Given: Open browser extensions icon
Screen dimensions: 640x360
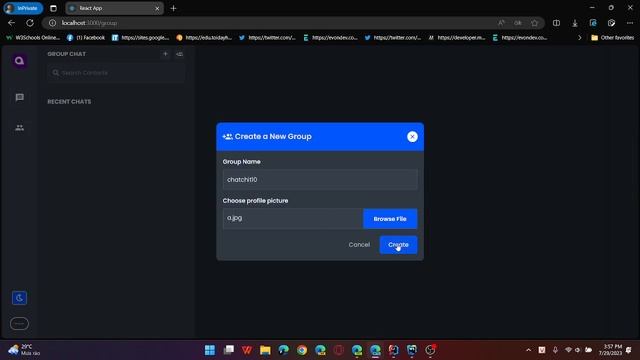Looking at the screenshot, I should (611, 23).
